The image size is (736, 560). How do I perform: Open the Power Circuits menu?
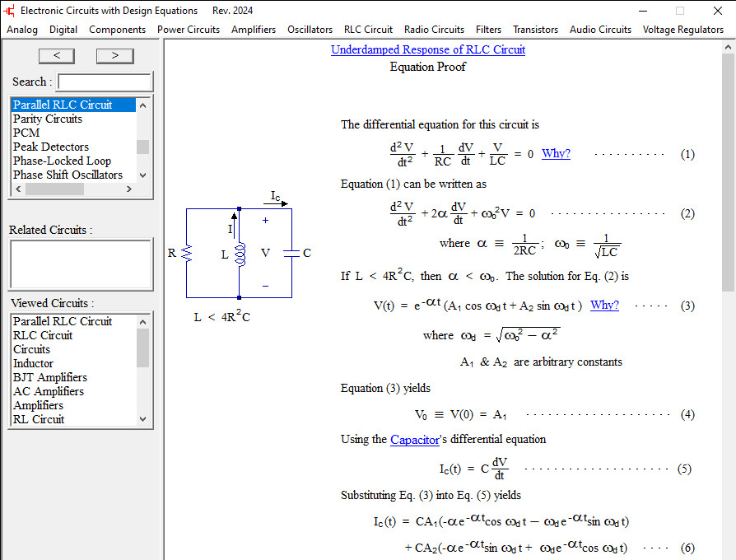point(189,30)
